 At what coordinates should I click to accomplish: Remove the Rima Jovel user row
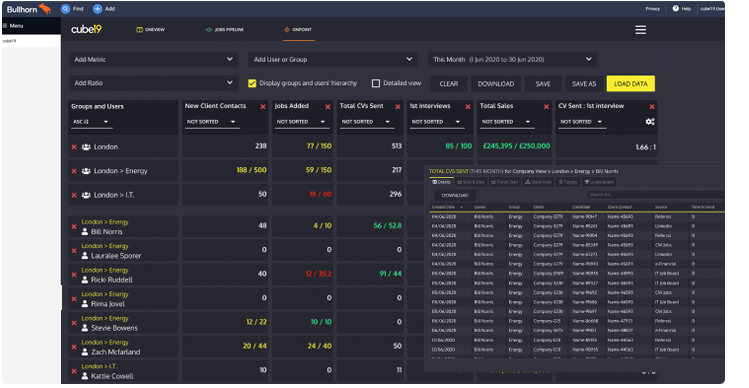pyautogui.click(x=74, y=299)
